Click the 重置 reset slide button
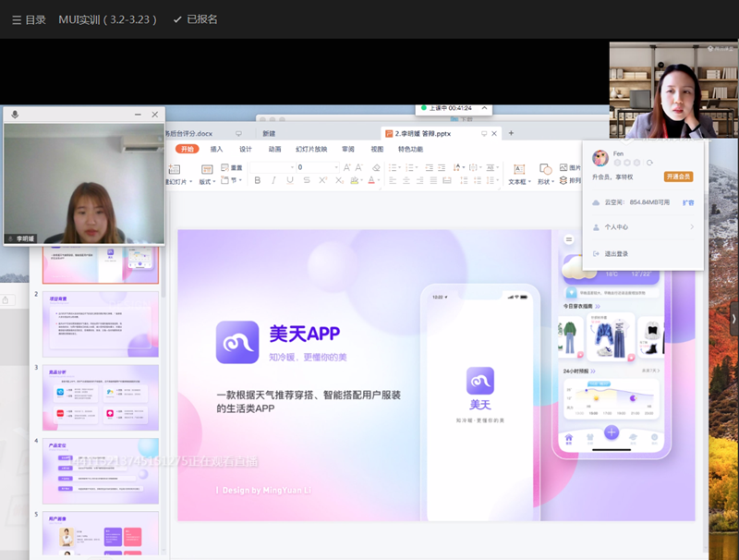This screenshot has height=560, width=739. click(x=232, y=167)
